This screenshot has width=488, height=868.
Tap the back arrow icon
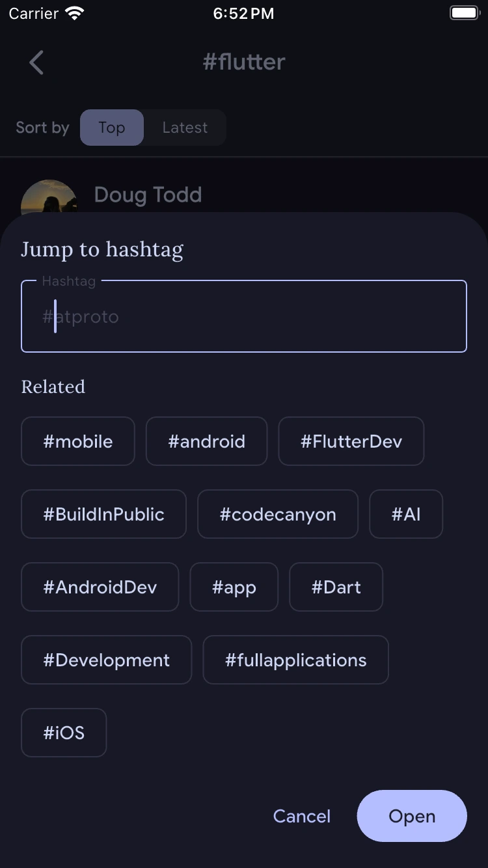coord(36,62)
